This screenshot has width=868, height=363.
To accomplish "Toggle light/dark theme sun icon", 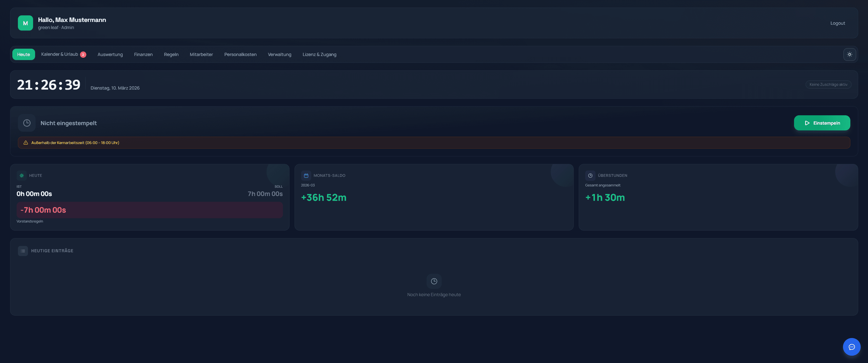I will 850,54.
